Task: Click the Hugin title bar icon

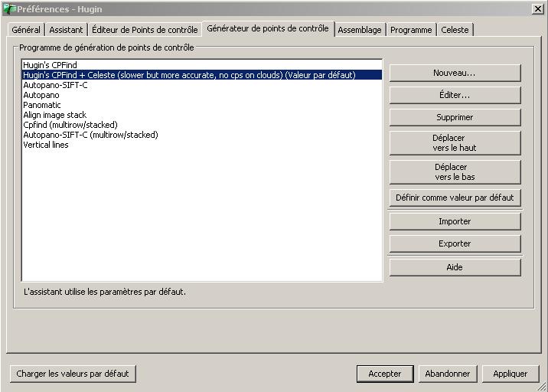Action: 9,9
